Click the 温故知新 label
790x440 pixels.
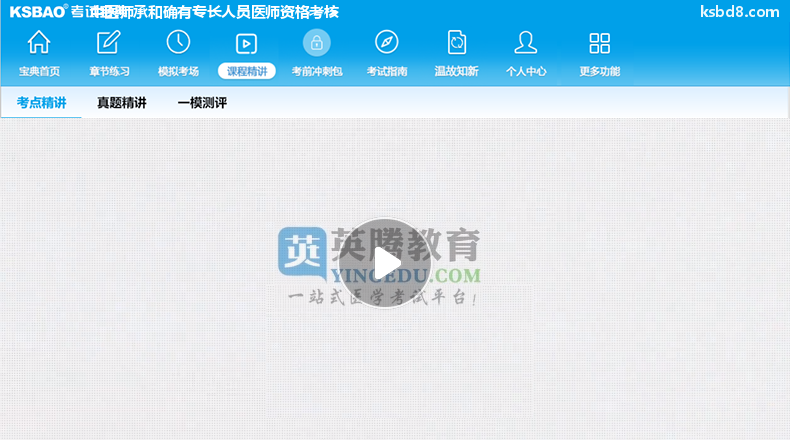tap(456, 71)
